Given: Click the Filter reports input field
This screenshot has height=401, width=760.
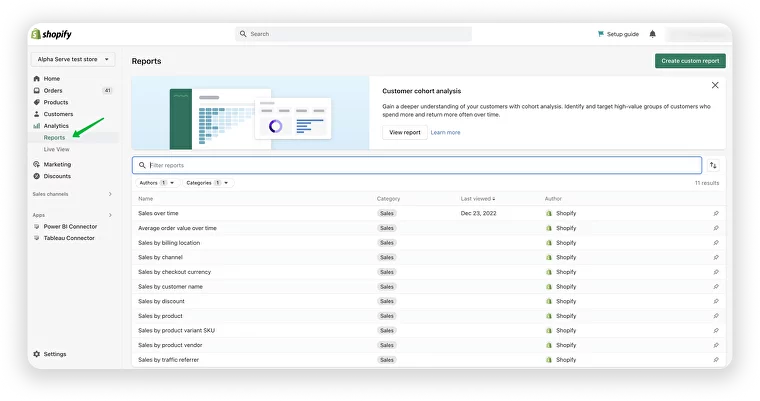Looking at the screenshot, I should [x=417, y=165].
